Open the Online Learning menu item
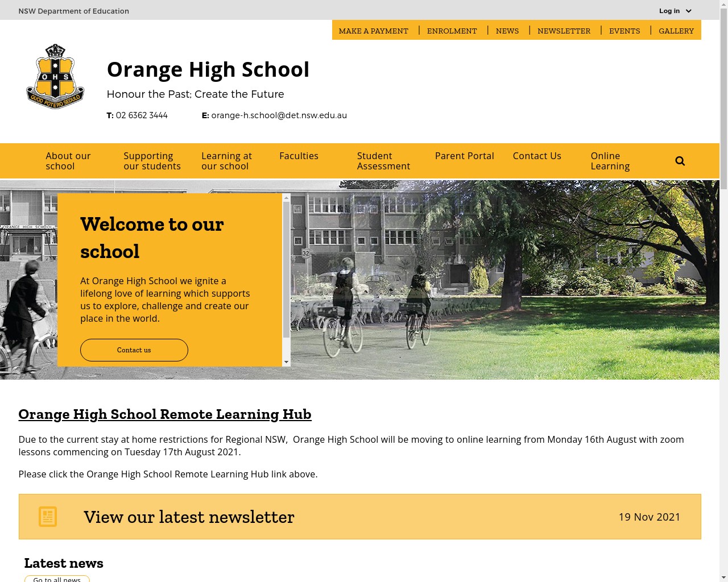Screen dimensions: 728x582 tap(610, 161)
